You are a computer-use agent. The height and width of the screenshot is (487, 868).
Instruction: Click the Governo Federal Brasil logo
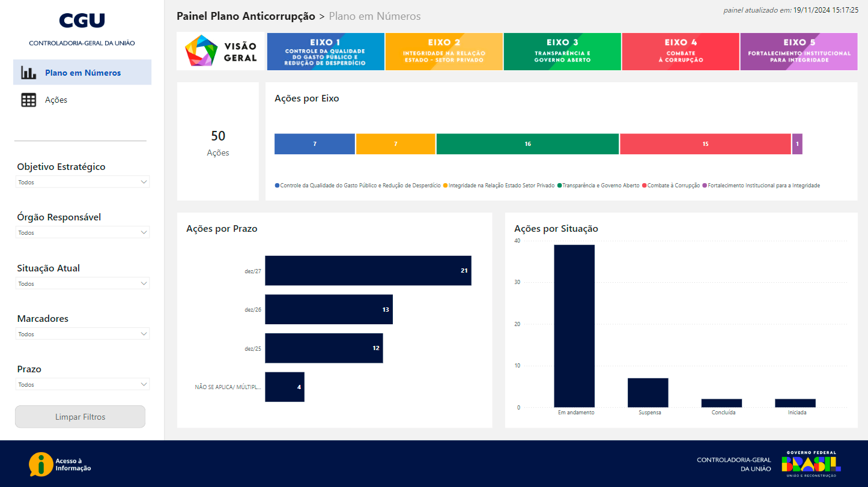click(x=811, y=464)
